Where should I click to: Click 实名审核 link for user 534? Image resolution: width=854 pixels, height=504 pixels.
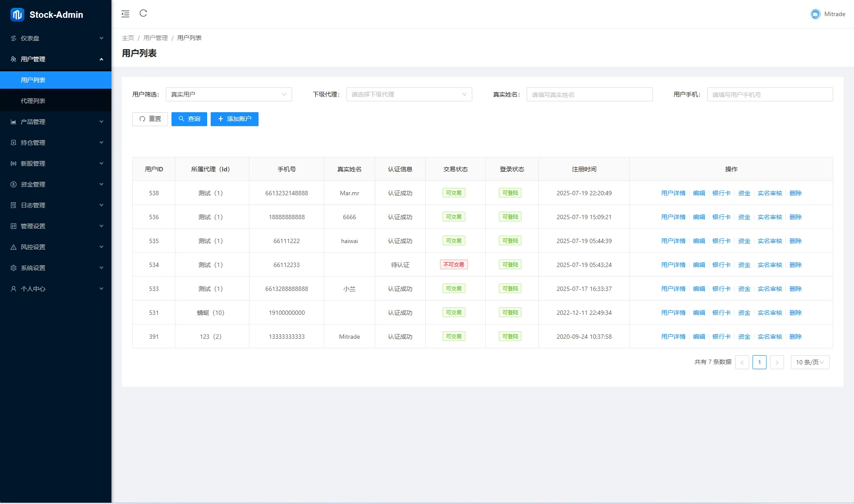pos(770,265)
